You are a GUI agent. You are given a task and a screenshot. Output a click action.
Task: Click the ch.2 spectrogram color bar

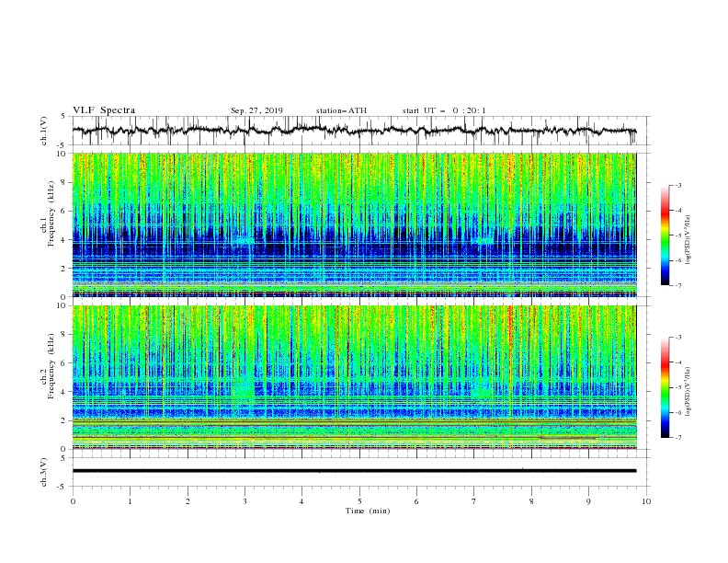665,387
